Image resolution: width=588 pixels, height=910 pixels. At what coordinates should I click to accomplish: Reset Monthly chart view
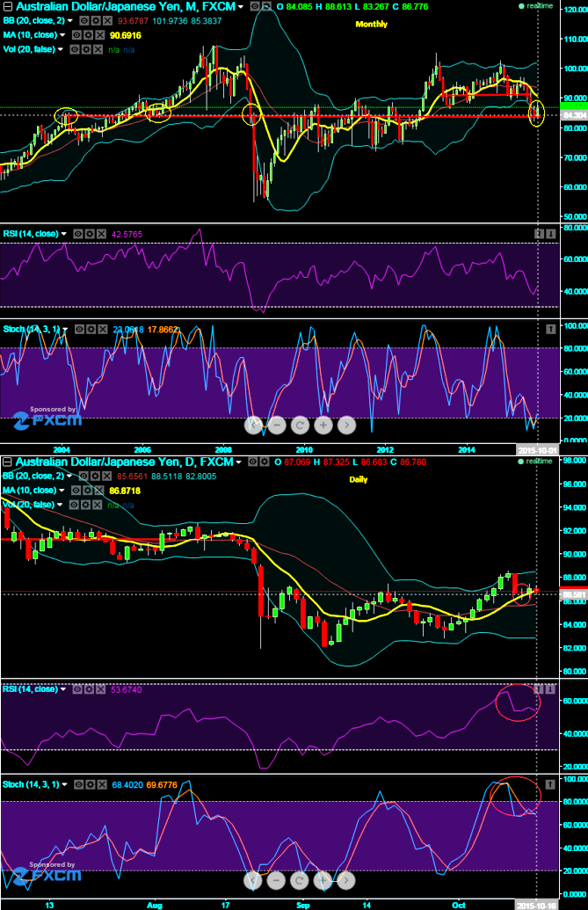[300, 426]
